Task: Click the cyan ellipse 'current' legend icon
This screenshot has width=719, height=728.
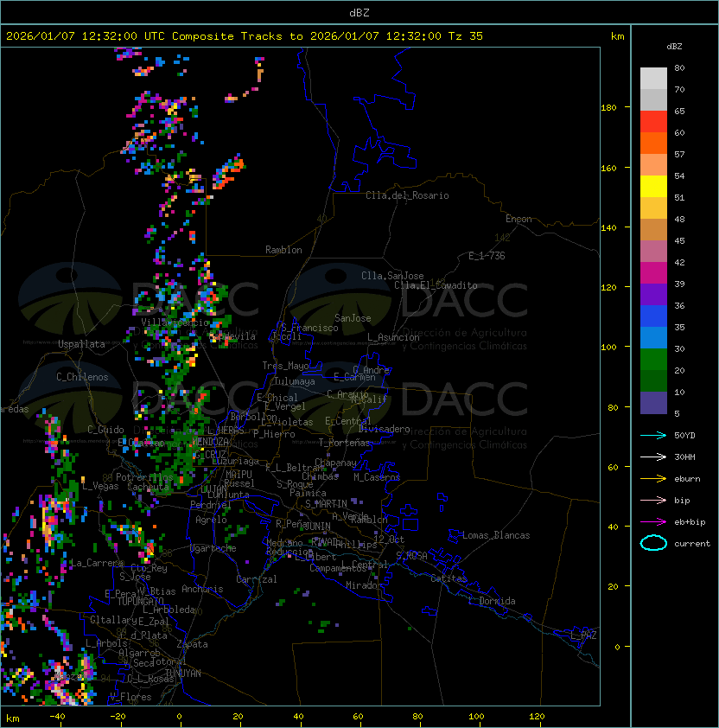Action: 653,543
